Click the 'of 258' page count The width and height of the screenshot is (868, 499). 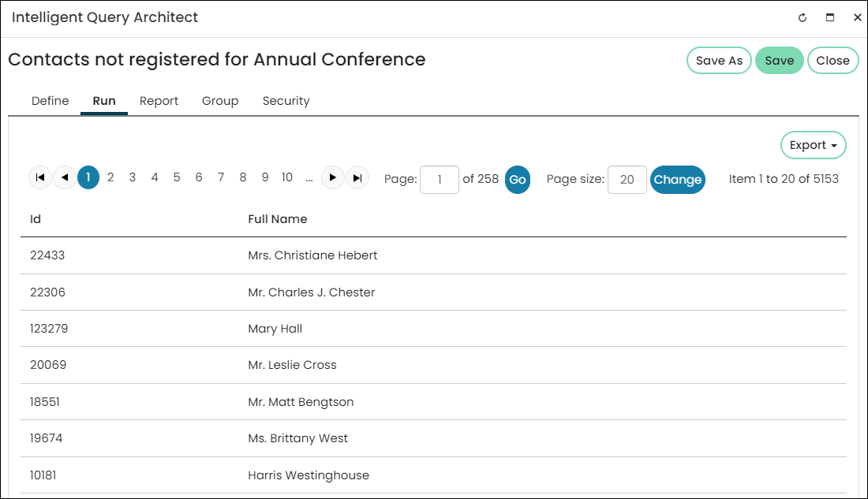point(481,179)
